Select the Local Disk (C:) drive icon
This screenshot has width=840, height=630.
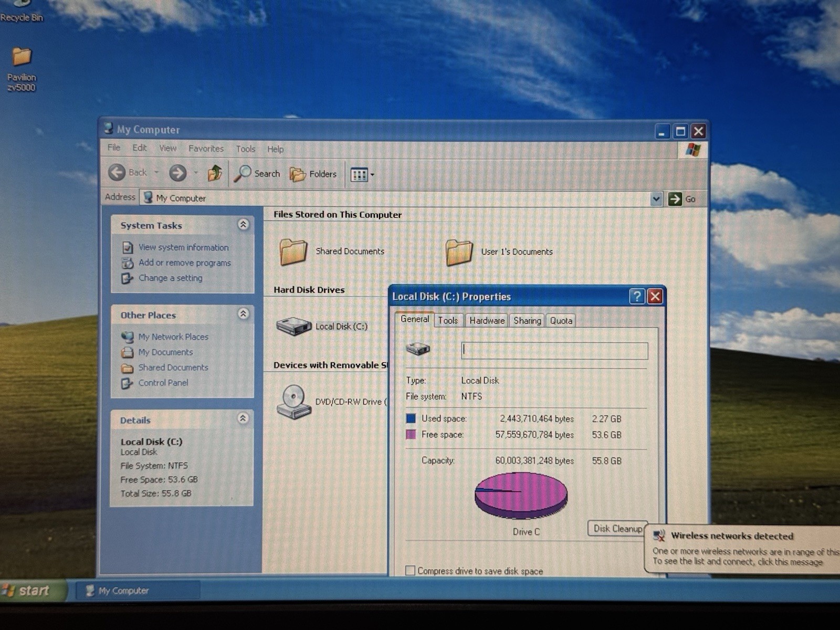click(x=294, y=326)
